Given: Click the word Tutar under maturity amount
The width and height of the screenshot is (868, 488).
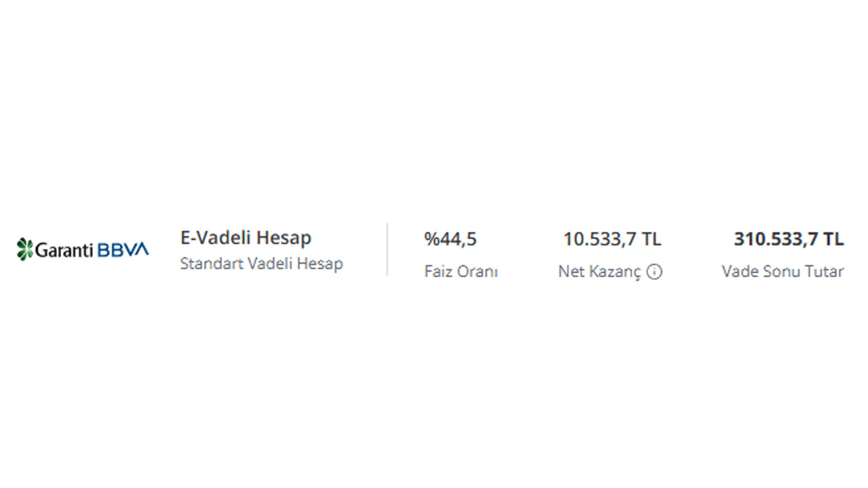Looking at the screenshot, I should (x=824, y=272).
